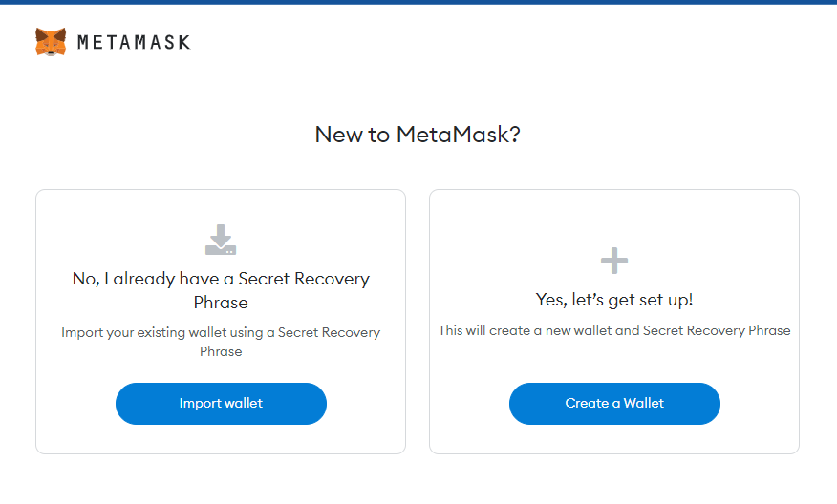Click empty space above the download icon in the left card

(221, 207)
